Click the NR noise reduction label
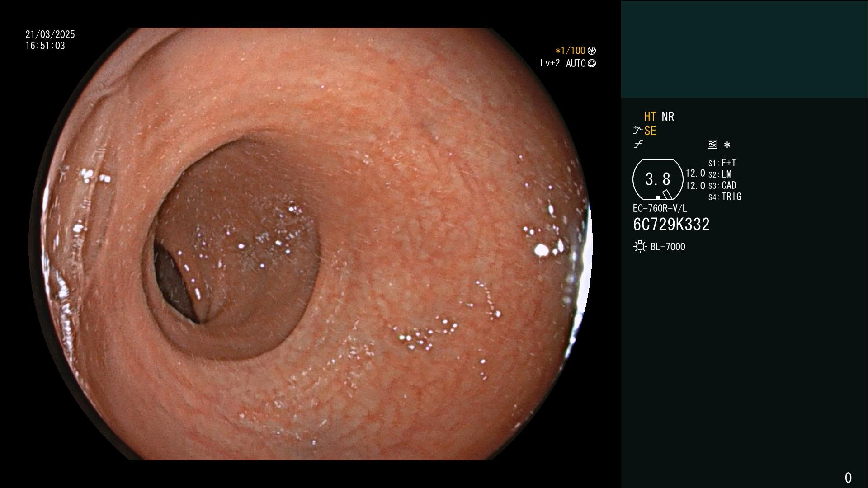The image size is (868, 488). point(668,117)
